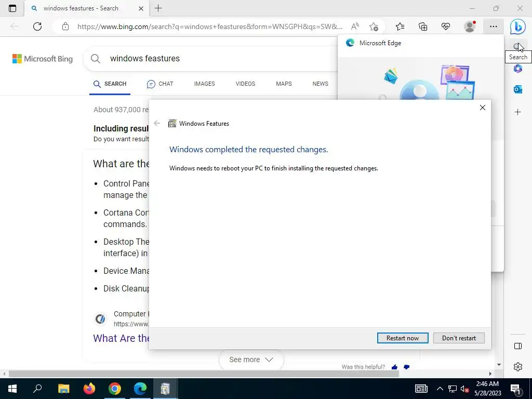The width and height of the screenshot is (532, 399).
Task: Choose Don't restart in Windows Features dialog
Action: pyautogui.click(x=459, y=338)
